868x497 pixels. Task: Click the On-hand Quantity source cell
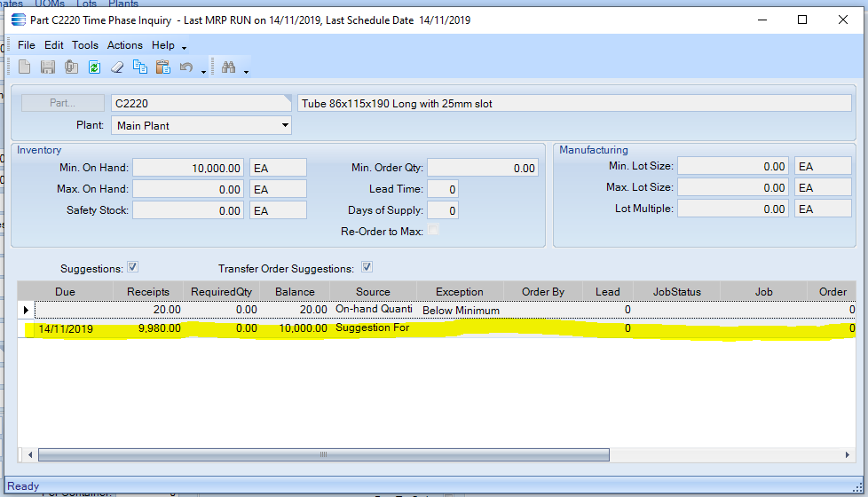pyautogui.click(x=373, y=310)
